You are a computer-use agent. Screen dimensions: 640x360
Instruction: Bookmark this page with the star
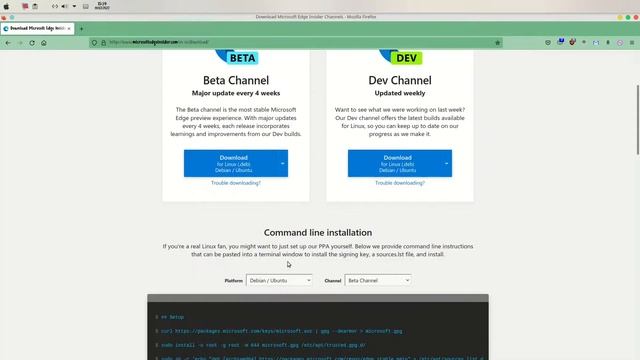[497, 42]
